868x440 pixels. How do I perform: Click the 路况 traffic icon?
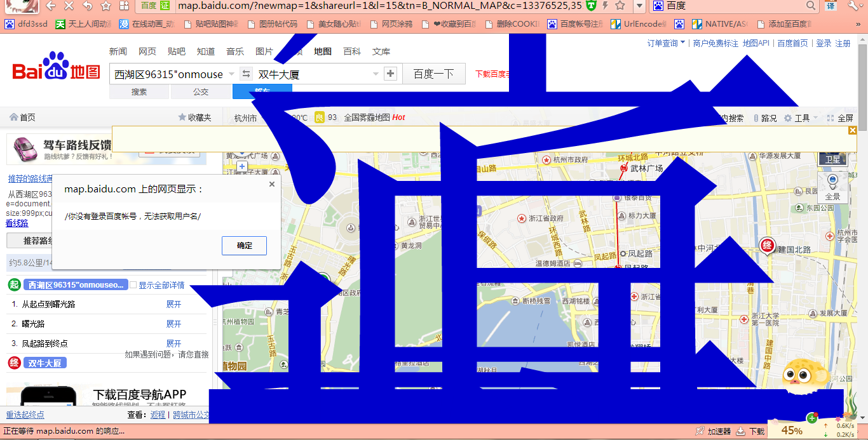[756, 118]
